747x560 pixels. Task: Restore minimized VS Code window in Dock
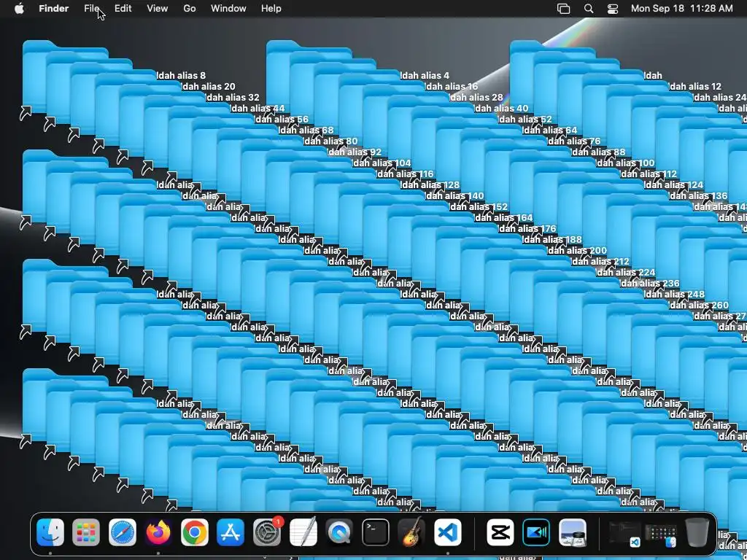624,533
